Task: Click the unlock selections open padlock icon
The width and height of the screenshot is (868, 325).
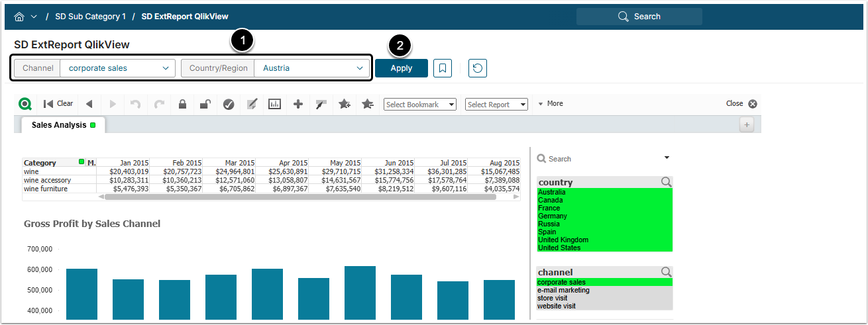Action: [205, 104]
